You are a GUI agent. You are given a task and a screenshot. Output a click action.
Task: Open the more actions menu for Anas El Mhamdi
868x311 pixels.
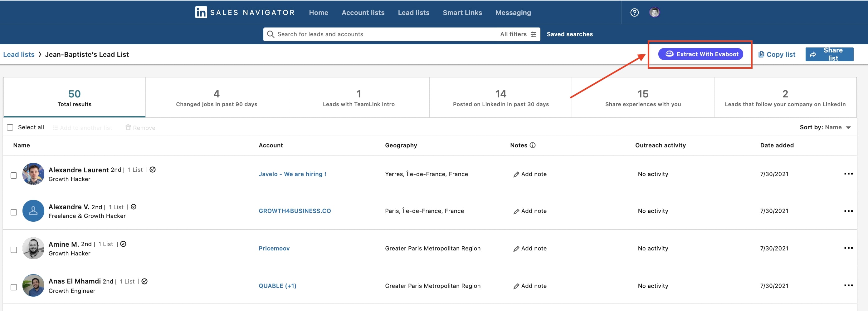(848, 285)
